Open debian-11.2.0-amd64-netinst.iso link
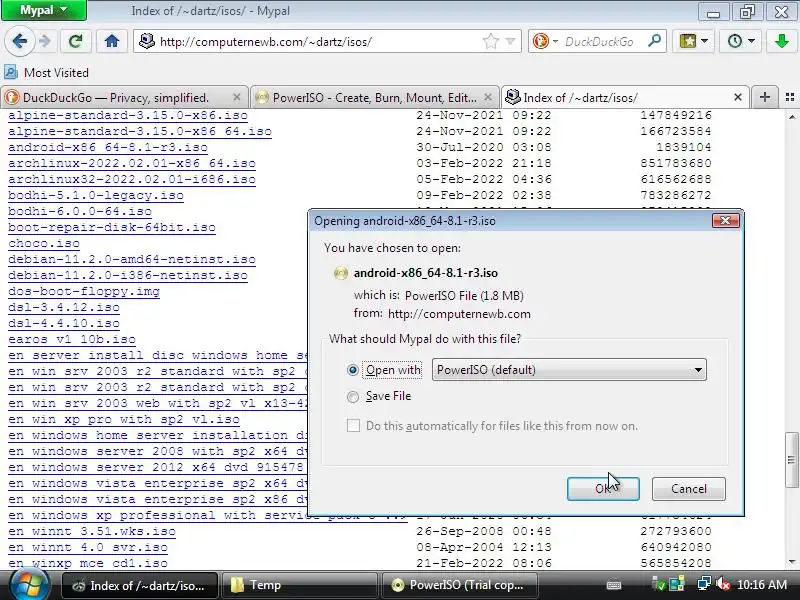 coord(132,259)
